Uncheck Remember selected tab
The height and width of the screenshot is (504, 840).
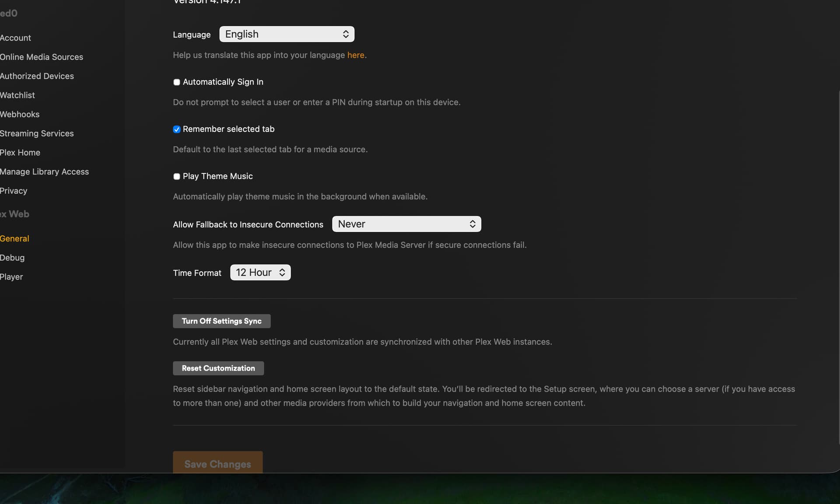(177, 129)
